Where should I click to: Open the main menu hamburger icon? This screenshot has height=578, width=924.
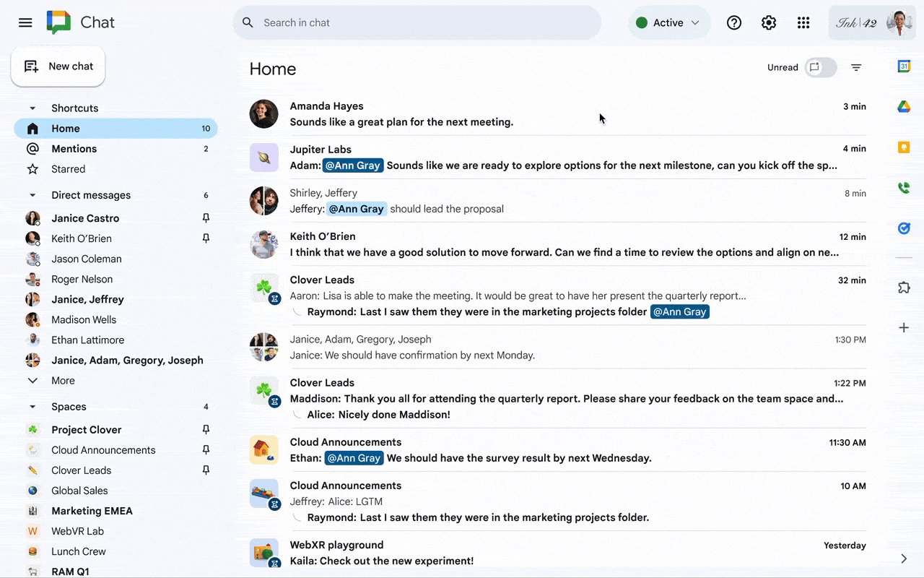(25, 22)
